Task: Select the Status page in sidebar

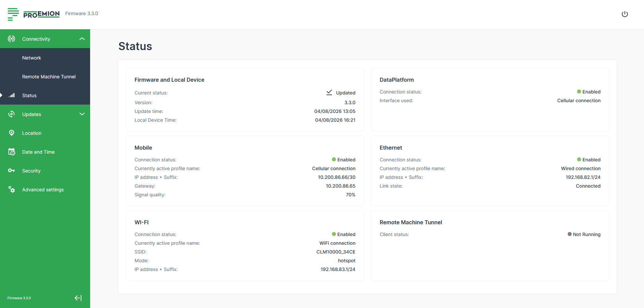Action: [29, 95]
